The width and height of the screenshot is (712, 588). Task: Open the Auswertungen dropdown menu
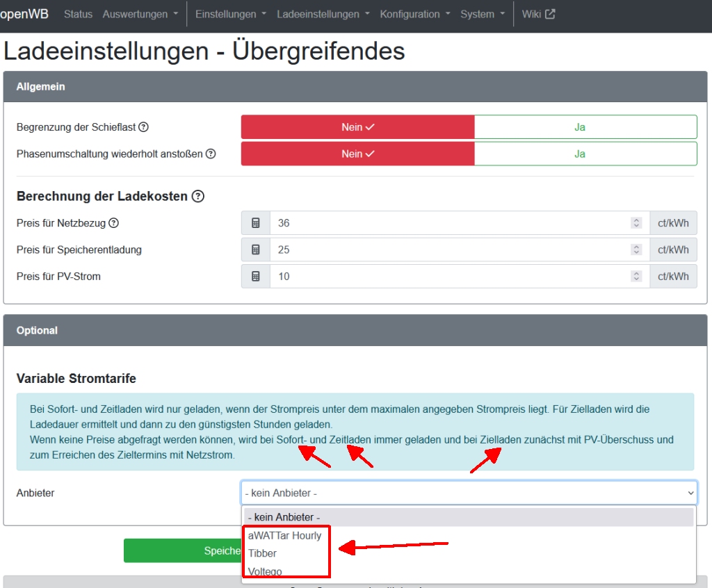[140, 14]
